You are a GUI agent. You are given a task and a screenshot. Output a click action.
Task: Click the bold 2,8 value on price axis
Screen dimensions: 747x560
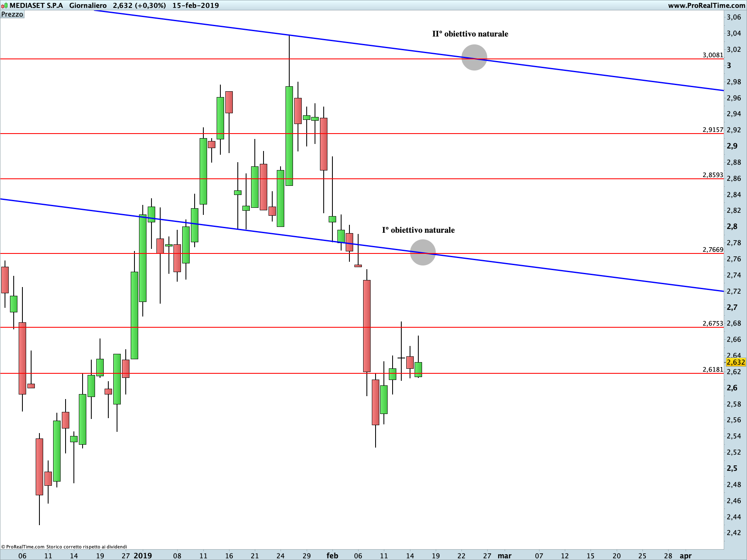point(732,226)
